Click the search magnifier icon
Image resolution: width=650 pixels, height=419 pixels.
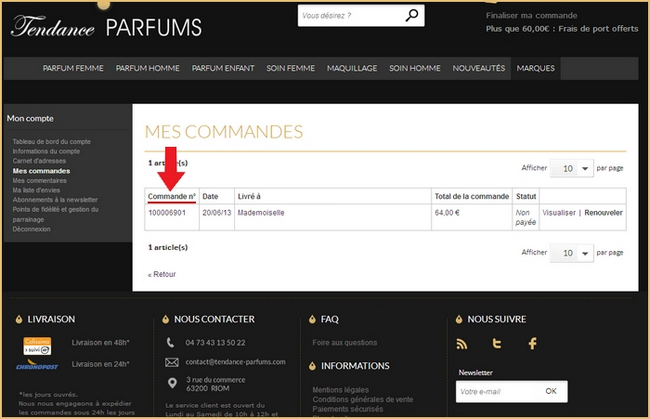[411, 16]
